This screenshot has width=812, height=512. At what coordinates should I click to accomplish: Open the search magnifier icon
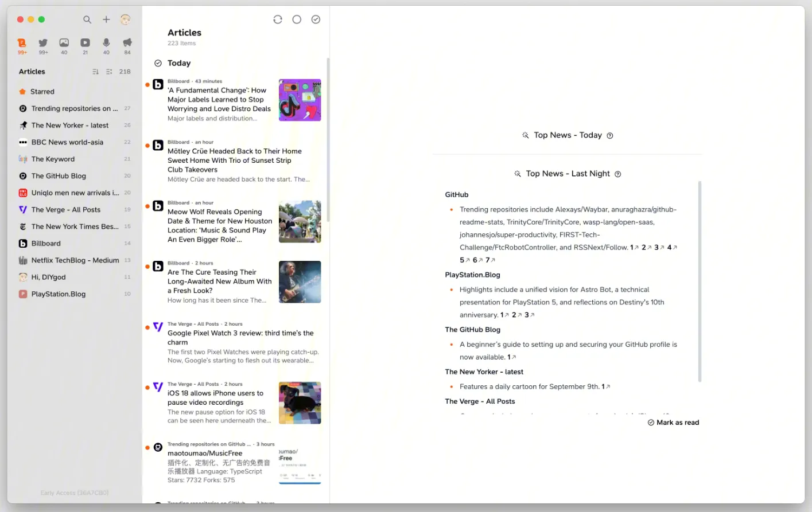click(x=87, y=19)
